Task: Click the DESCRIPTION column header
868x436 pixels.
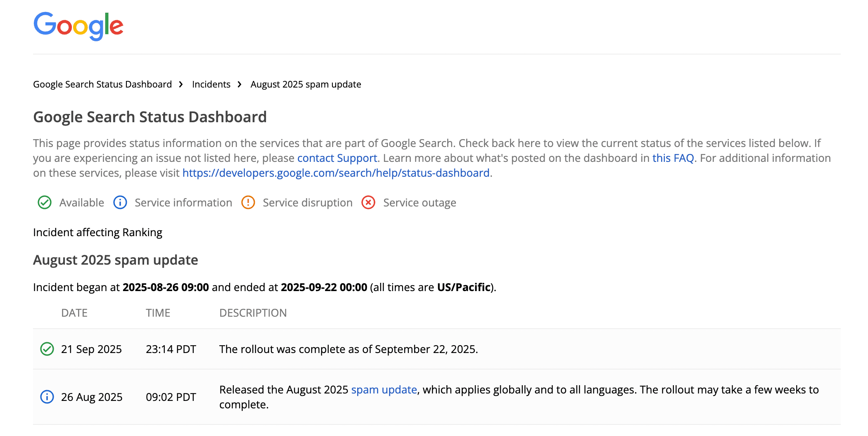Action: coord(253,313)
